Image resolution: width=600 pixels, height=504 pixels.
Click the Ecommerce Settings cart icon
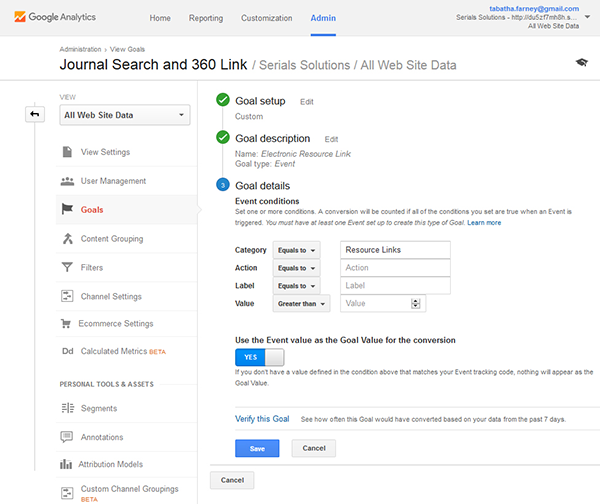[x=66, y=324]
